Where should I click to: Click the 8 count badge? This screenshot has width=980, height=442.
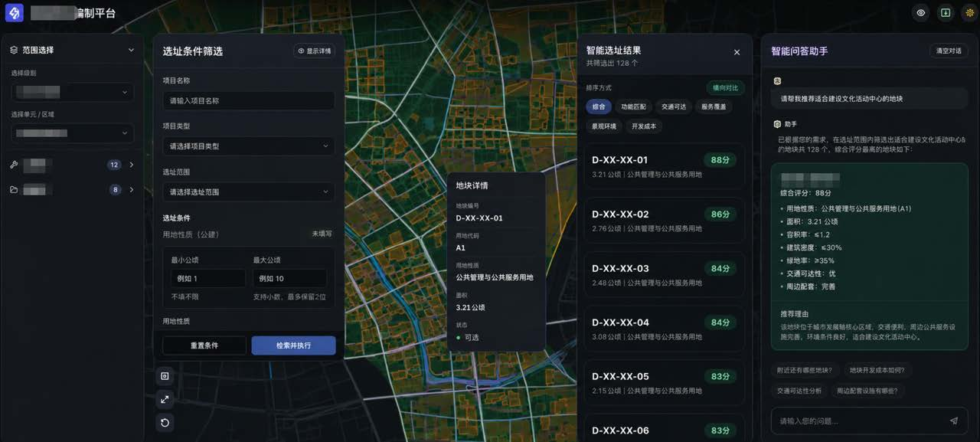(116, 189)
